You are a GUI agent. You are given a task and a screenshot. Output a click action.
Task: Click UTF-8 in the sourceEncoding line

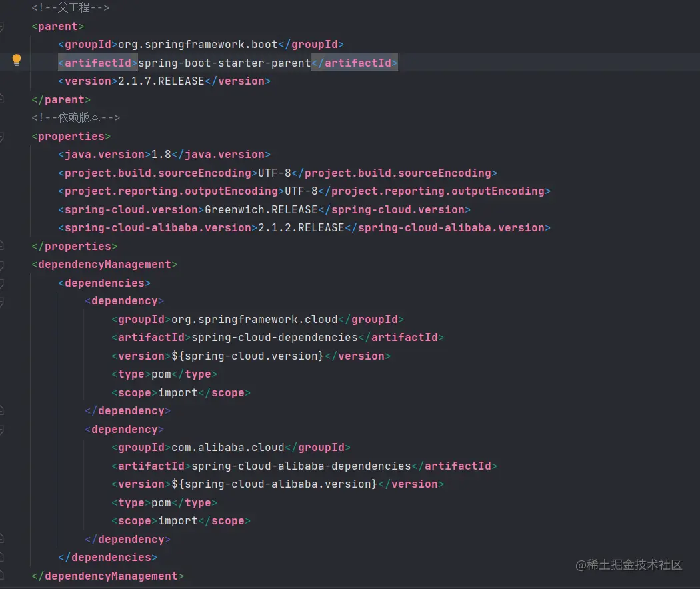[275, 173]
